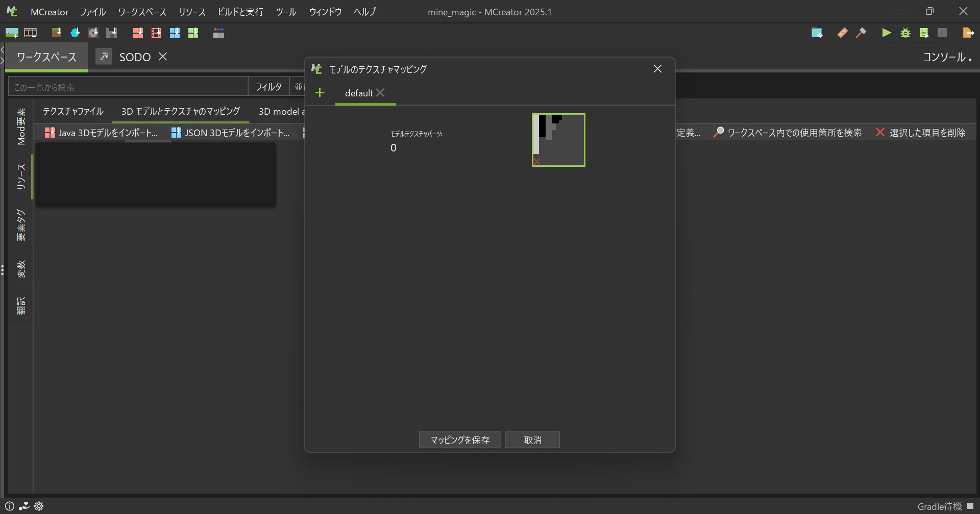Open 3D モデルとテクスチャのマッピング tab
Image resolution: width=980 pixels, height=514 pixels.
tap(181, 111)
